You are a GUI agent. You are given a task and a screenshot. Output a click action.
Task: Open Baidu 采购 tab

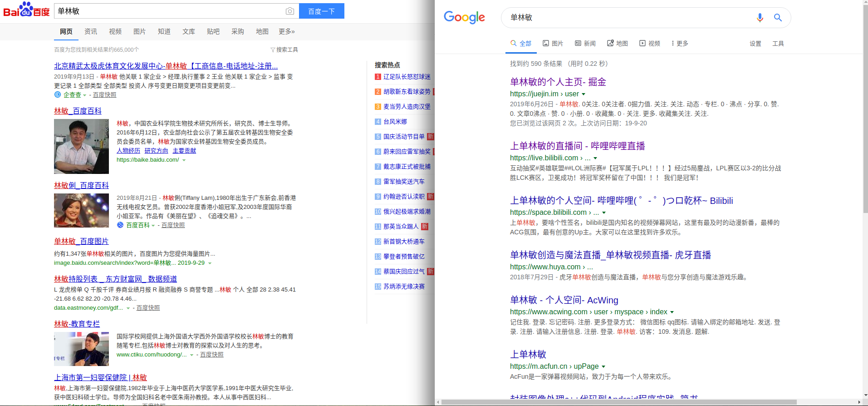tap(238, 31)
